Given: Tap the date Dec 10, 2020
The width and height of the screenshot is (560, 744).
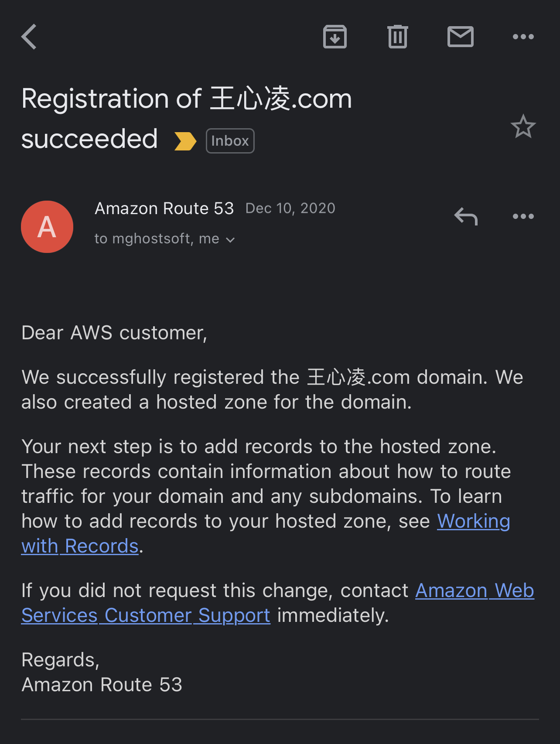Looking at the screenshot, I should (x=290, y=208).
